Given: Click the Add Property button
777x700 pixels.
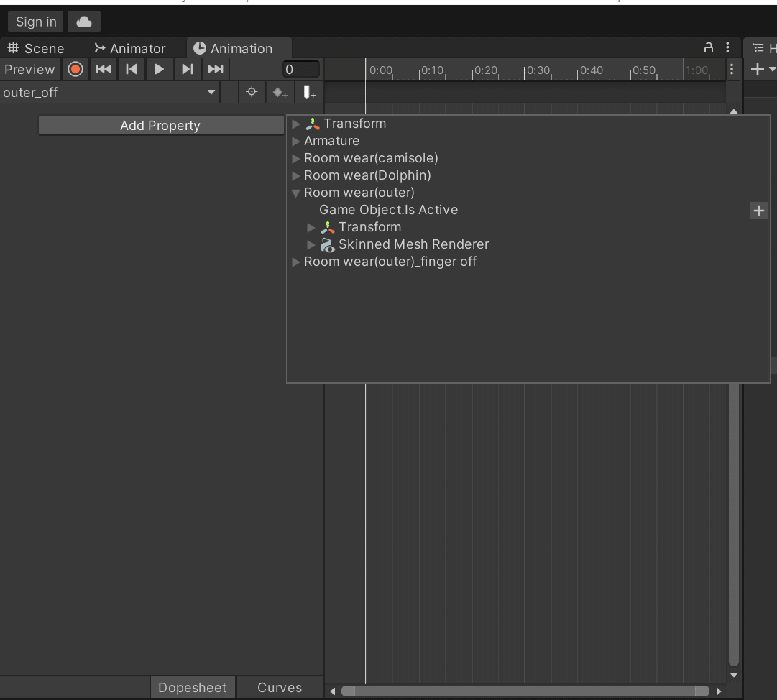Looking at the screenshot, I should [x=161, y=124].
